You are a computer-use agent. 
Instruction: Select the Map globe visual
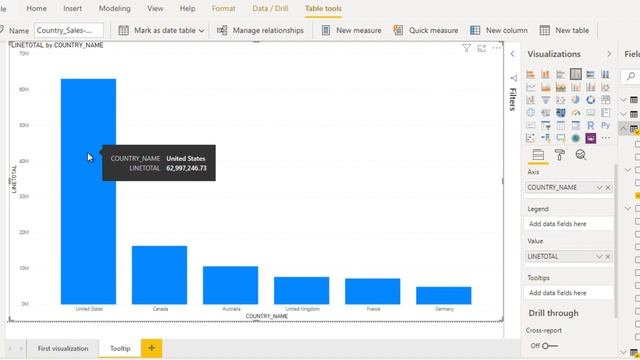[531, 113]
